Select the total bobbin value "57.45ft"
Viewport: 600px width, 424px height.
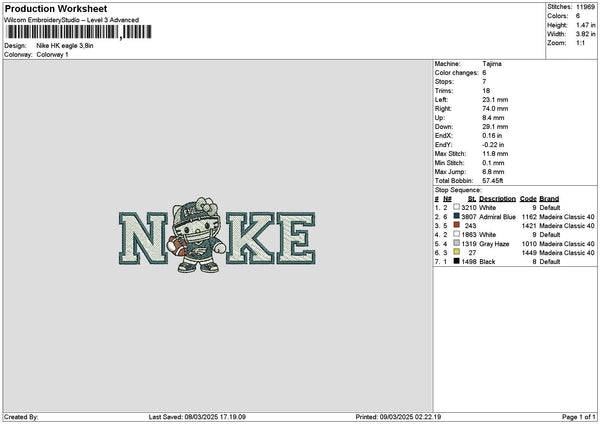pos(493,181)
